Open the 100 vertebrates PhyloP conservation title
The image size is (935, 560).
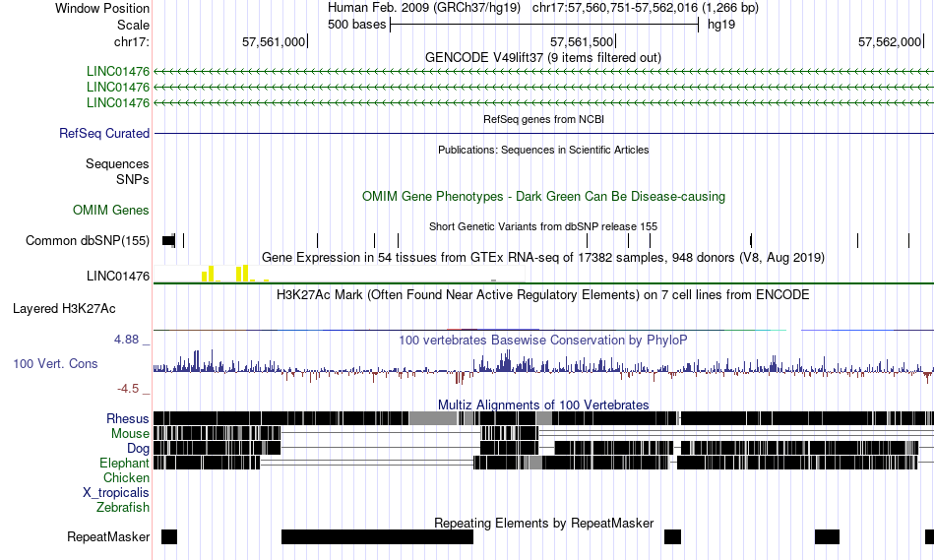click(543, 340)
